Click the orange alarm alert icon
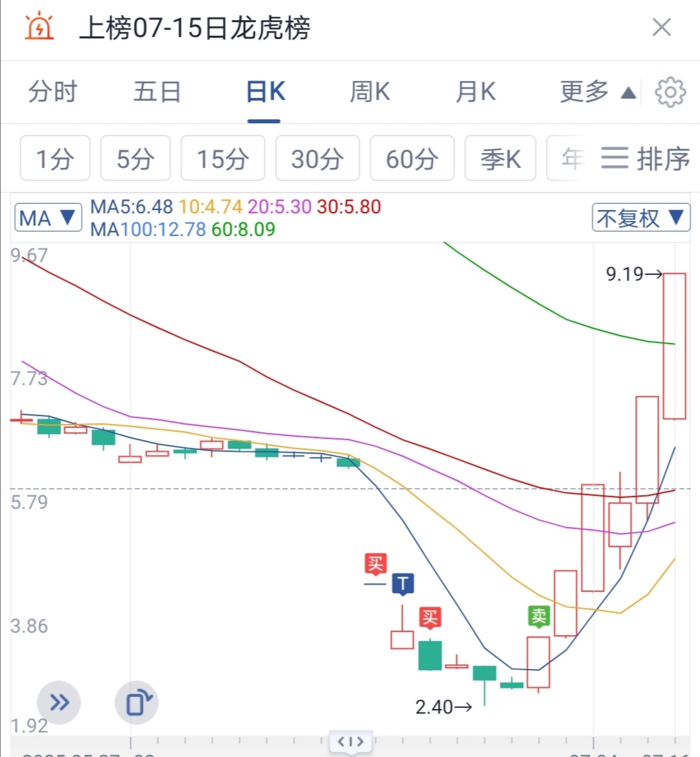 [39, 27]
